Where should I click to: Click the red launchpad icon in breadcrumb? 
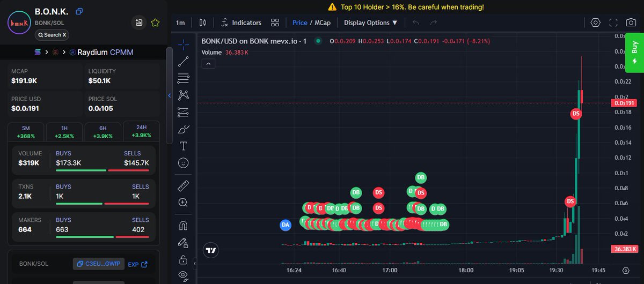[x=55, y=52]
